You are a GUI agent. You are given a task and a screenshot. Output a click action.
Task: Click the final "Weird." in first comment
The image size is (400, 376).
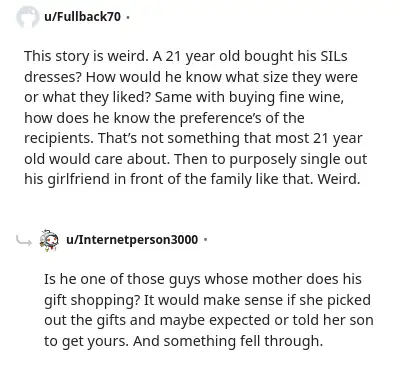point(339,179)
